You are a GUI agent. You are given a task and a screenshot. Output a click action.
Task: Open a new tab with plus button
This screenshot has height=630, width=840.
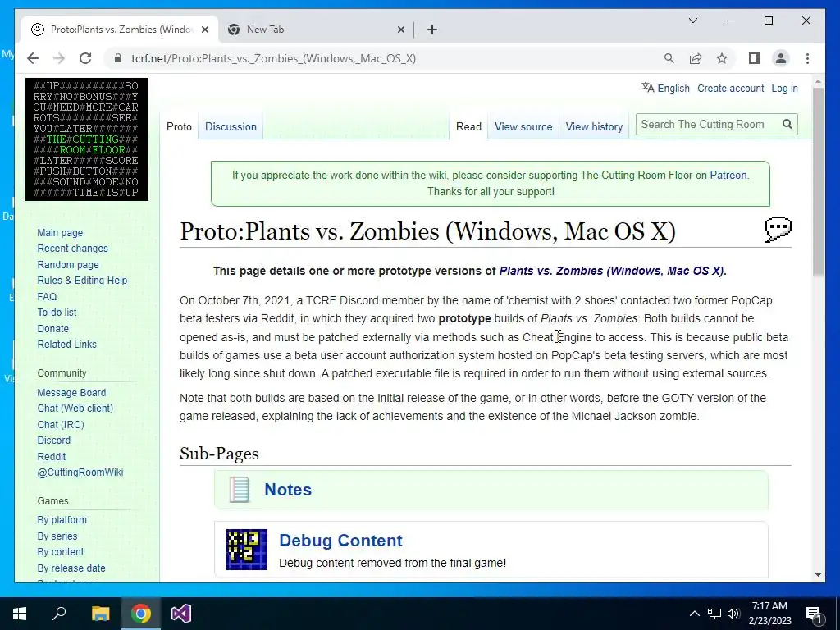pos(432,30)
